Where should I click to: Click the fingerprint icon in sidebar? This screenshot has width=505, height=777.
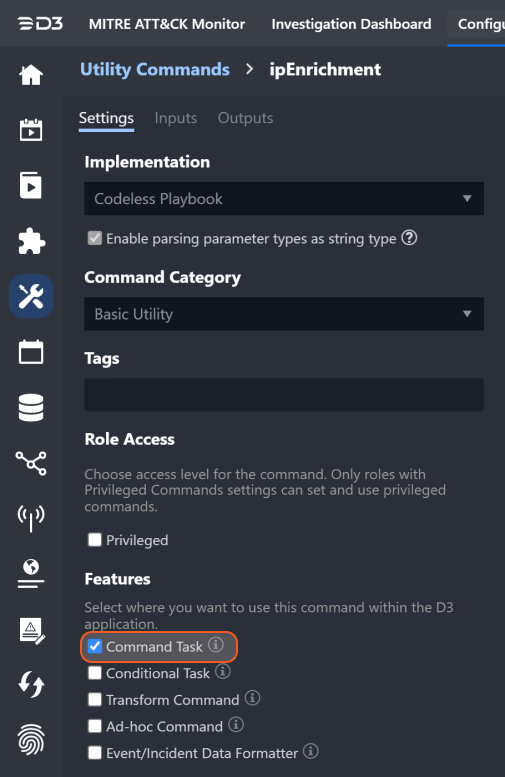coord(31,740)
